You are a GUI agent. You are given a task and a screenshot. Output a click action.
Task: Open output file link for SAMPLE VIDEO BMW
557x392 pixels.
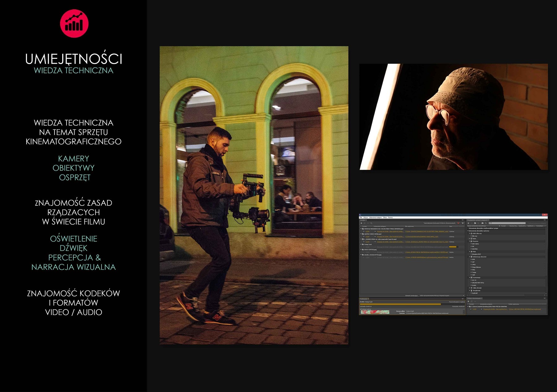coord(421,237)
